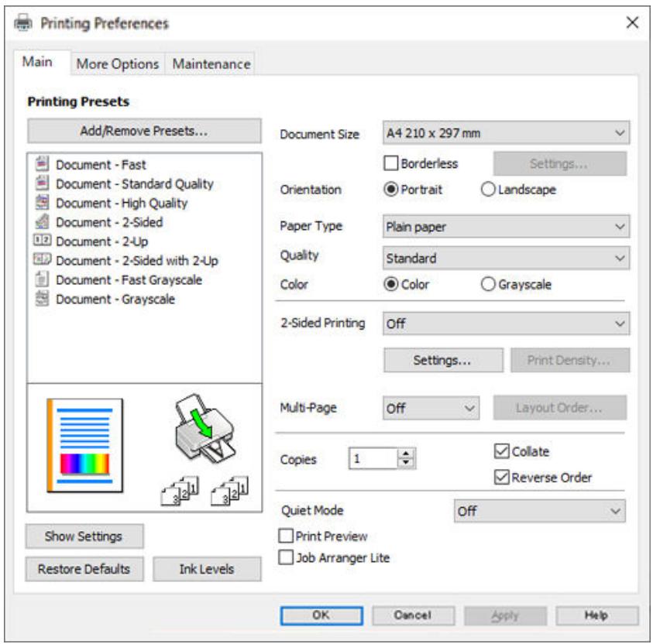653x644 pixels.
Task: Click the Restore Defaults button
Action: (84, 569)
